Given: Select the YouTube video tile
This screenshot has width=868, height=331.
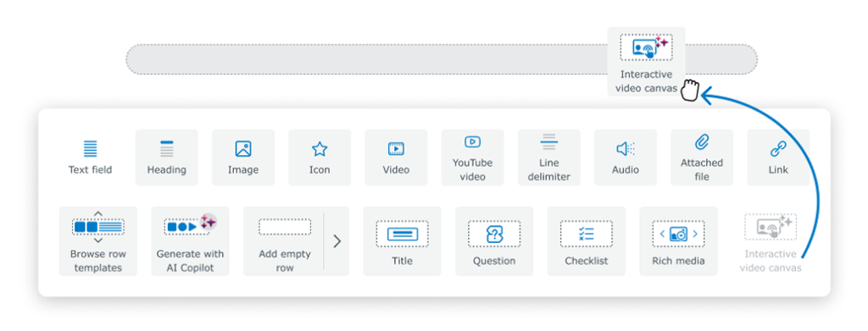Looking at the screenshot, I should click(472, 157).
